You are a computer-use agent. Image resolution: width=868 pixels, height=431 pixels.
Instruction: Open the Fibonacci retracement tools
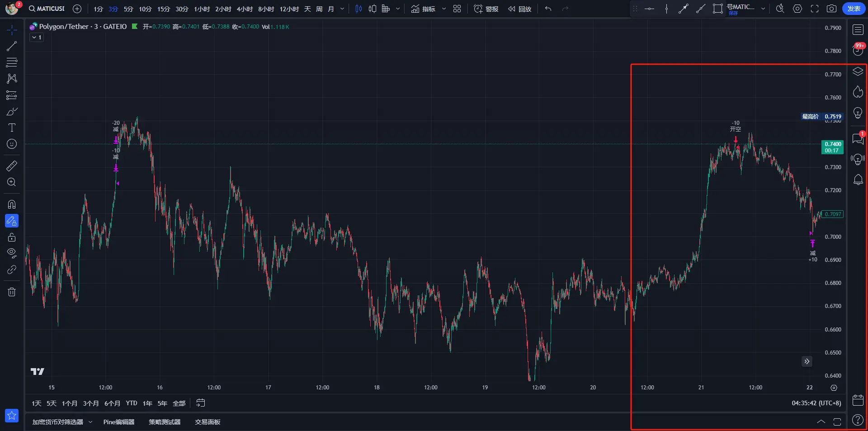(12, 62)
